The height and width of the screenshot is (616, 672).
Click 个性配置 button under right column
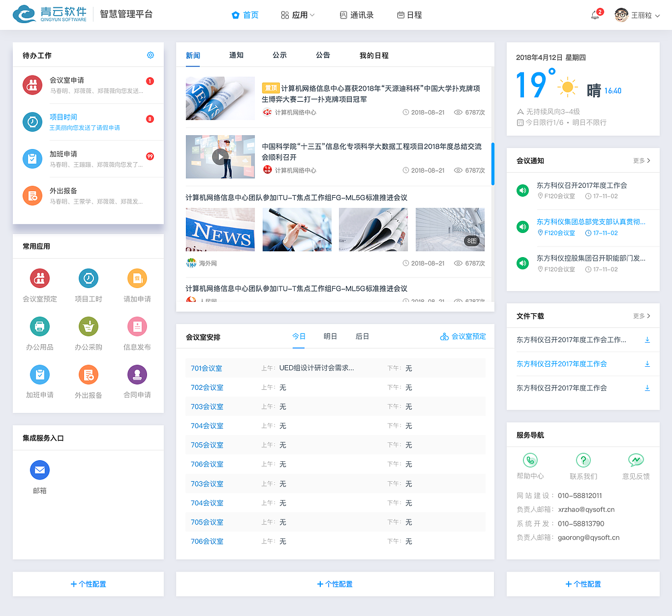click(583, 584)
